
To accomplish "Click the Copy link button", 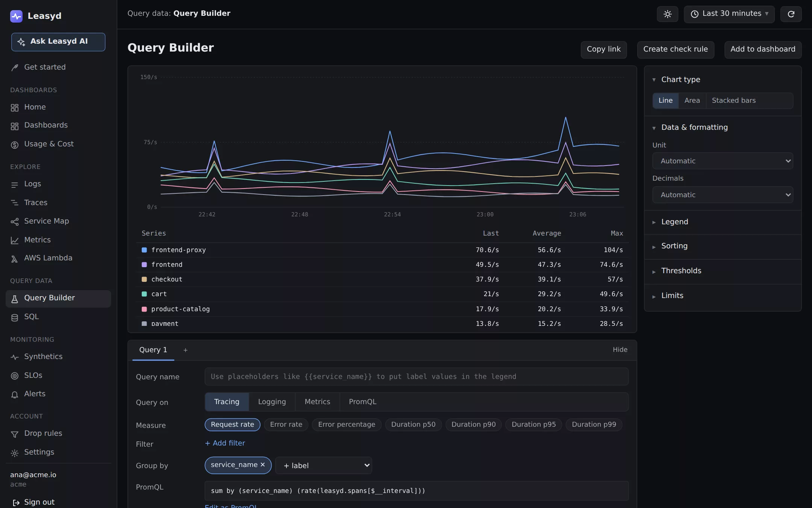I will pyautogui.click(x=604, y=50).
